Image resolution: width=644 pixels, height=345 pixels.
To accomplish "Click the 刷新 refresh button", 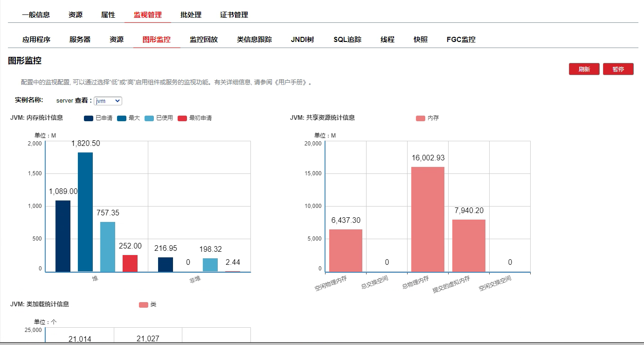I will pyautogui.click(x=584, y=69).
